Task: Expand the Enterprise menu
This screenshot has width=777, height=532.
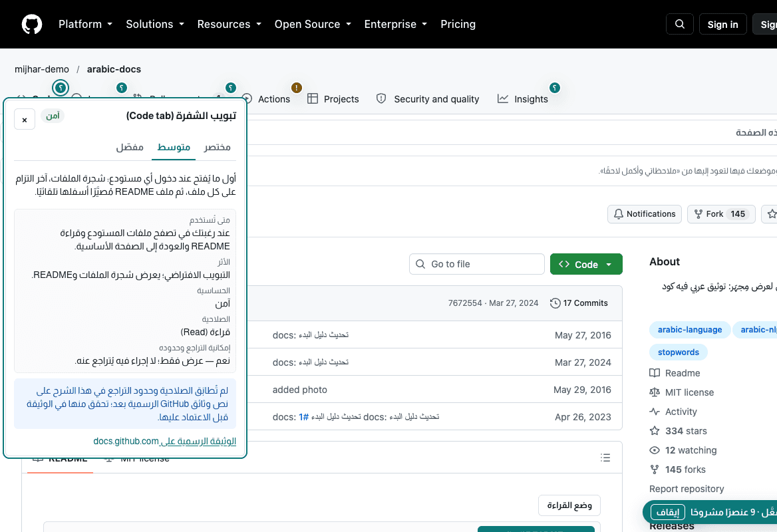Action: pos(395,24)
